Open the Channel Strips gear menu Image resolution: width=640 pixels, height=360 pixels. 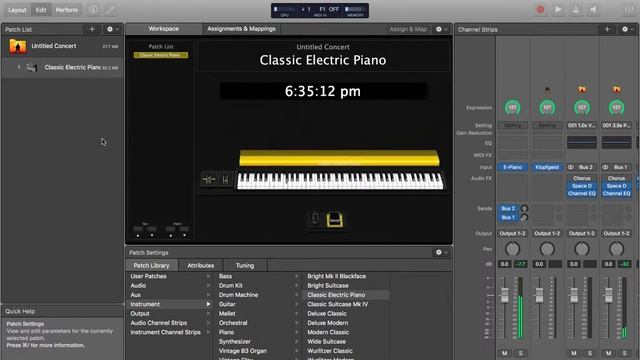pos(627,29)
